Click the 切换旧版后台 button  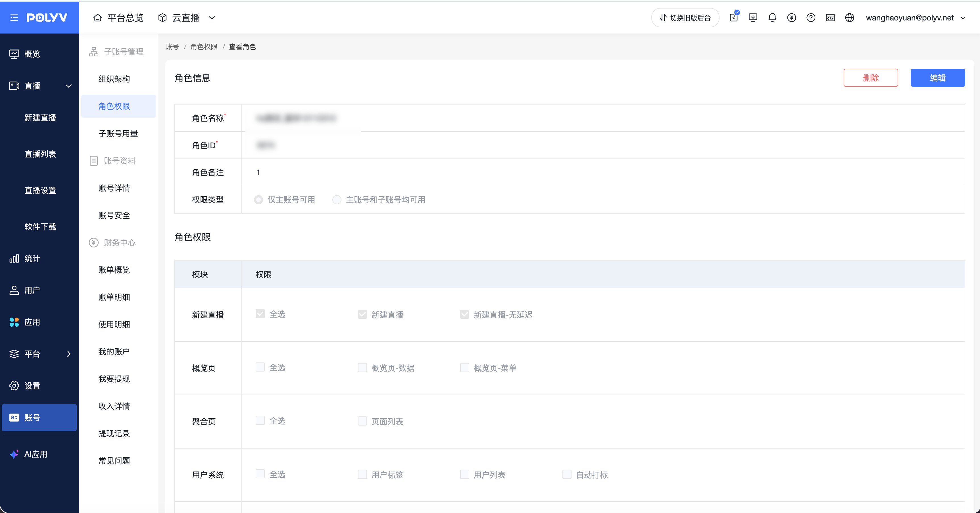point(685,18)
